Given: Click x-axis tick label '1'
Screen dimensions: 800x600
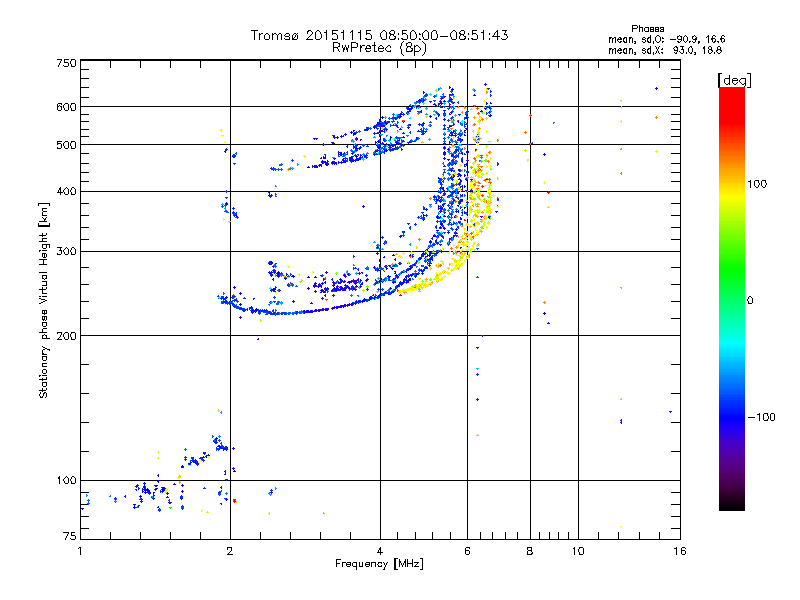Looking at the screenshot, I should pos(80,551).
